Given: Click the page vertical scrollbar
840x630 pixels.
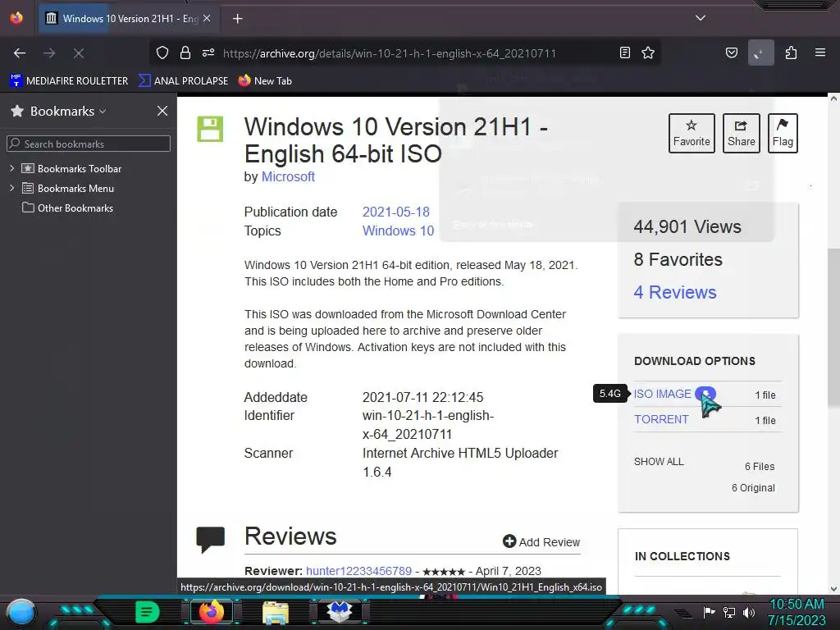Looking at the screenshot, I should click(833, 327).
